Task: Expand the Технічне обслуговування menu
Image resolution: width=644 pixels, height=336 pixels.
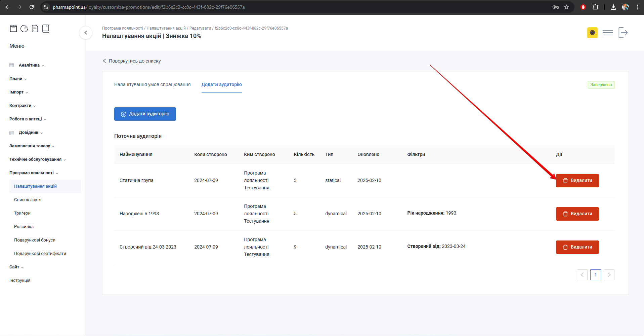Action: pyautogui.click(x=38, y=159)
